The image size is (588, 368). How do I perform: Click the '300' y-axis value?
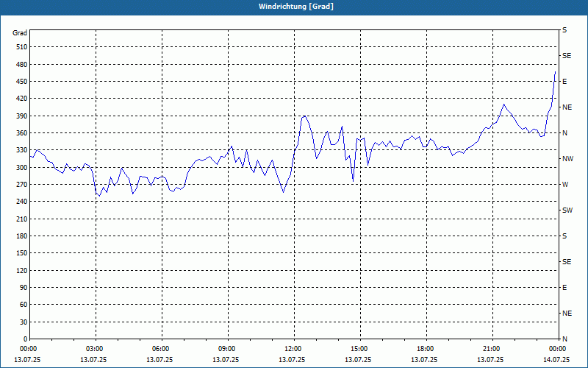[22, 168]
